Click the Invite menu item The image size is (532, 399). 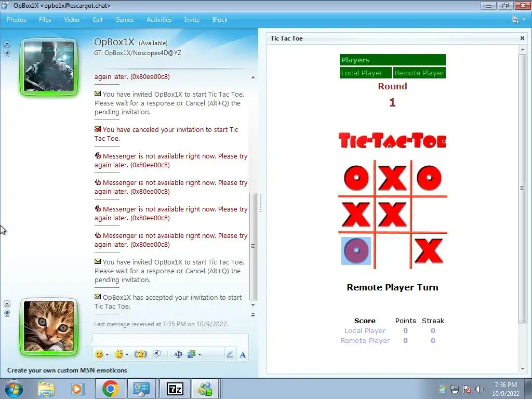click(x=192, y=20)
